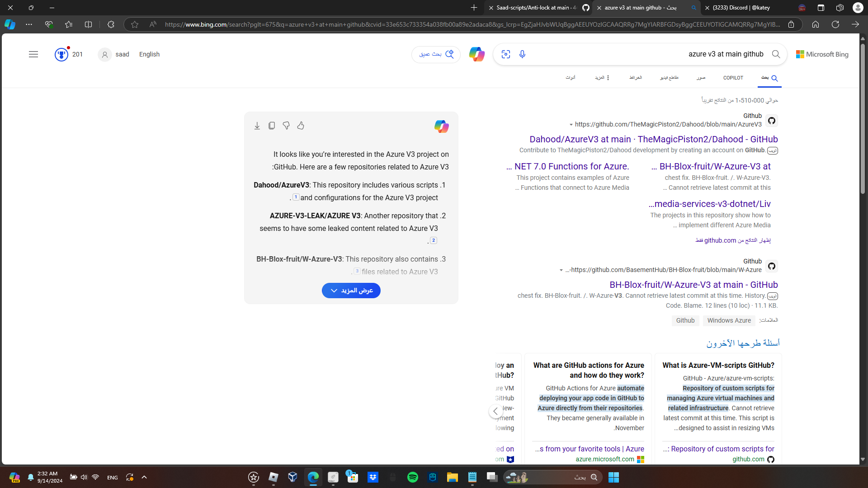Open Bing hamburger menu
The width and height of the screenshot is (868, 488).
pyautogui.click(x=33, y=54)
